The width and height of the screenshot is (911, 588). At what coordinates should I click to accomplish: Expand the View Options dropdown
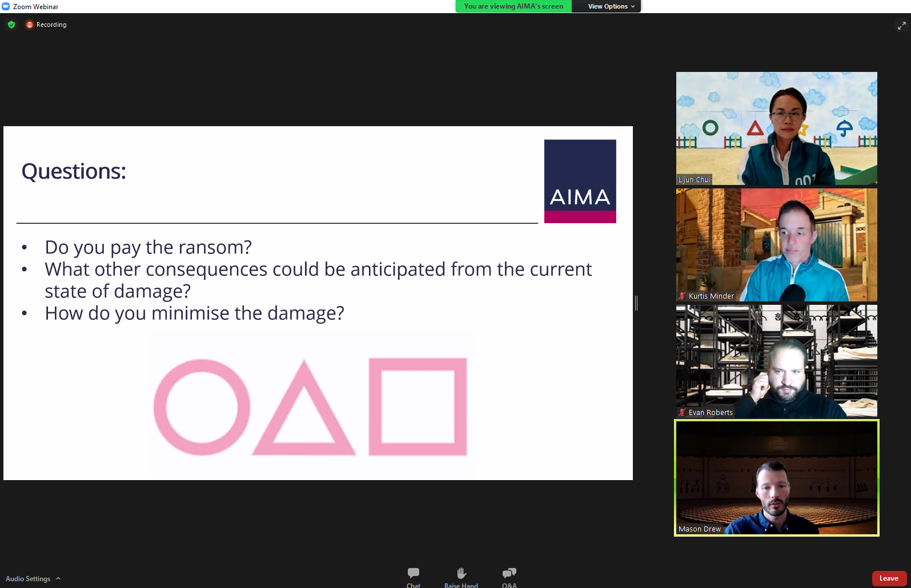611,6
